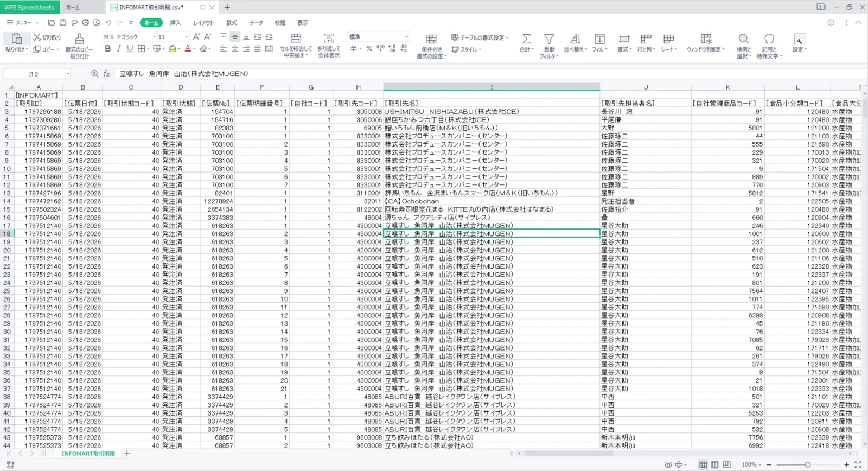Open the メニュー main menu
This screenshot has height=471, width=868.
(x=23, y=23)
